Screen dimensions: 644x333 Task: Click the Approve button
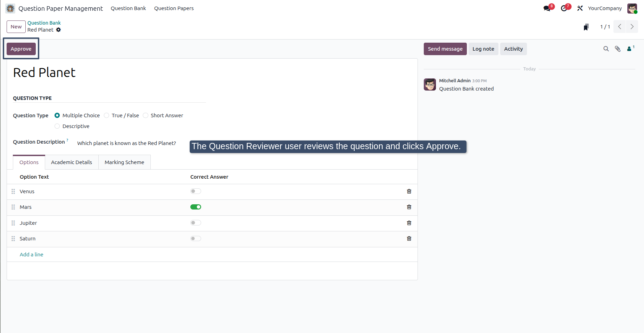point(21,49)
